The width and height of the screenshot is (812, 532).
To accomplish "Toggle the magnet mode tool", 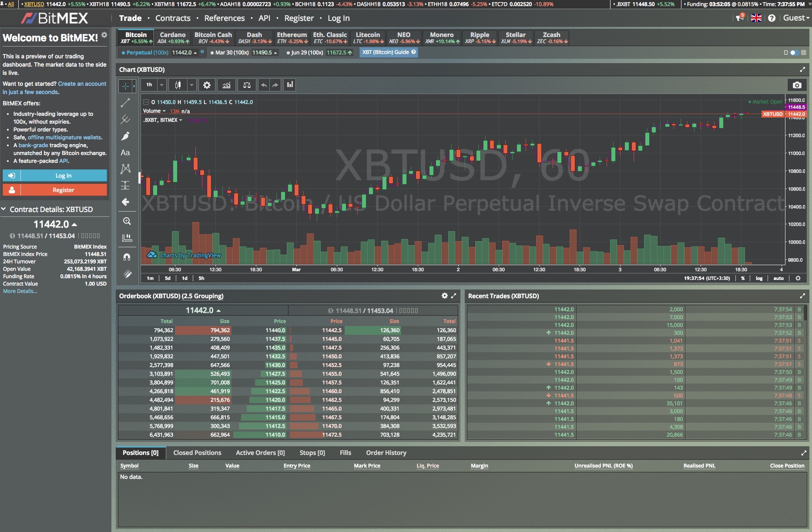I will tap(127, 257).
